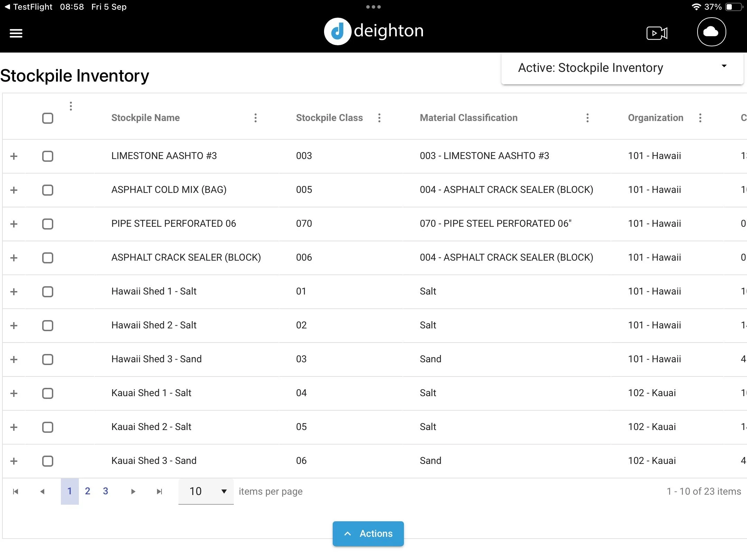Sort by Stockpile Name column header
This screenshot has width=747, height=560.
[x=146, y=118]
